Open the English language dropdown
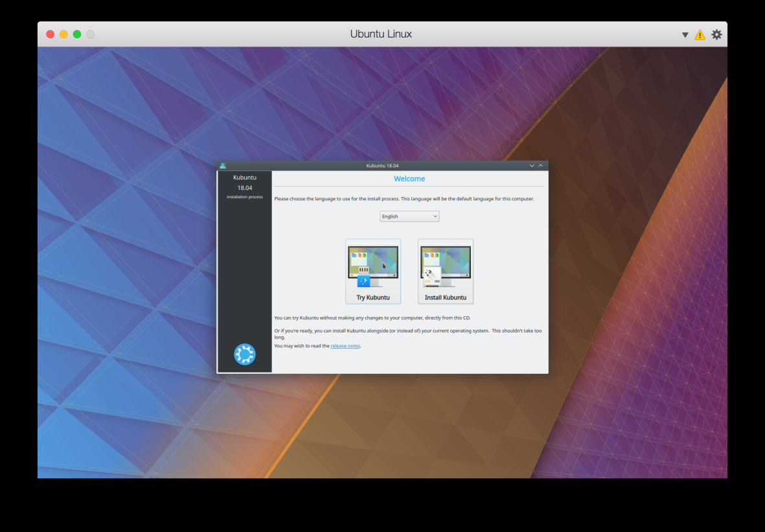The height and width of the screenshot is (532, 765). click(x=409, y=216)
